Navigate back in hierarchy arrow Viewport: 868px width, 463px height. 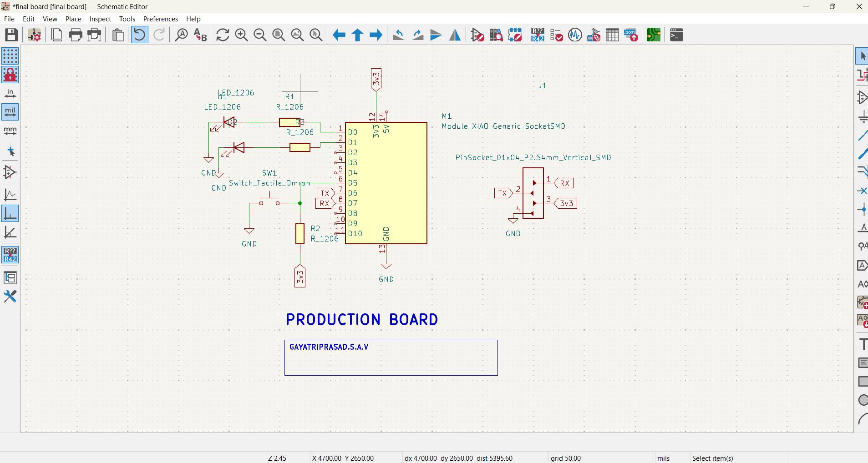click(x=339, y=35)
